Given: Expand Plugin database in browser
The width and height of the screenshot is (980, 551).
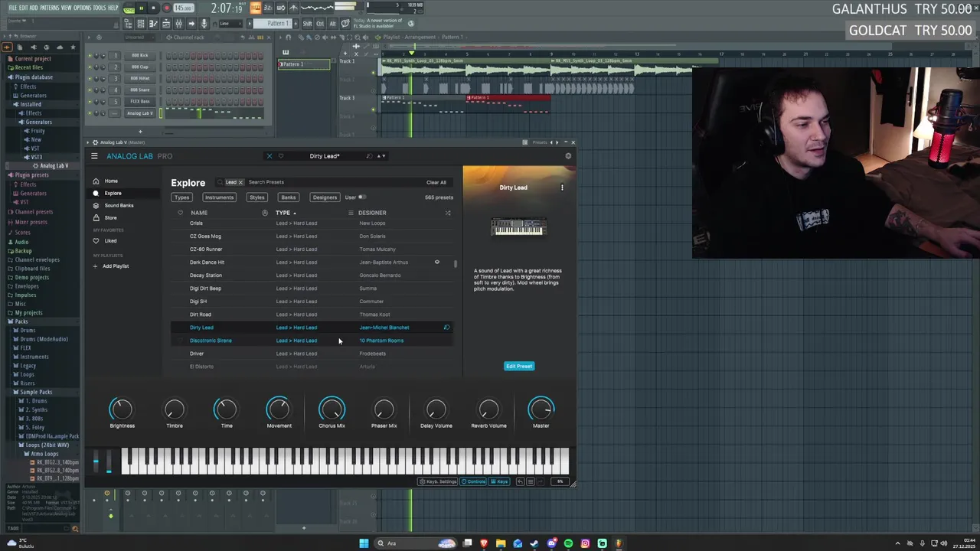Looking at the screenshot, I should tap(34, 77).
